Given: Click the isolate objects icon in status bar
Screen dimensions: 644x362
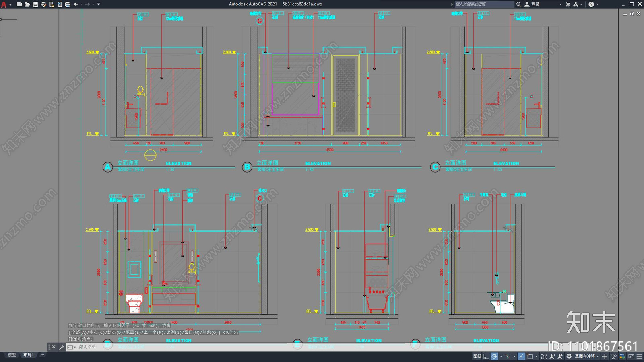Looking at the screenshot, I should (x=613, y=356).
